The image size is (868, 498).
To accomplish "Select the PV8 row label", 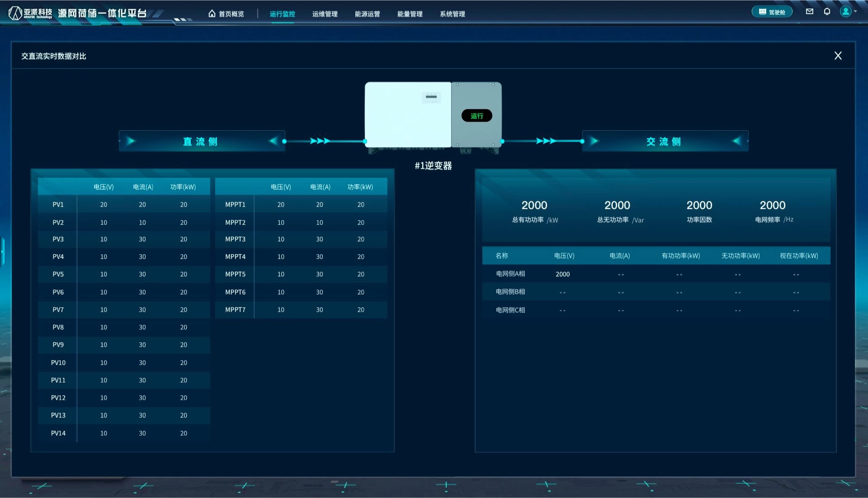I will (58, 327).
